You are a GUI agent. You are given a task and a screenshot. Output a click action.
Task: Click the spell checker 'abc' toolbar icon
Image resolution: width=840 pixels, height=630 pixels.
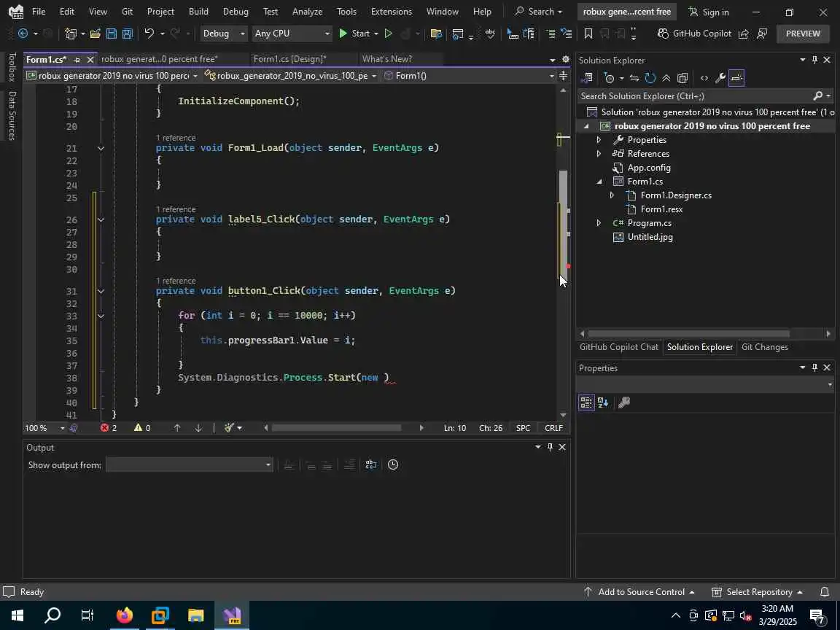(490, 34)
